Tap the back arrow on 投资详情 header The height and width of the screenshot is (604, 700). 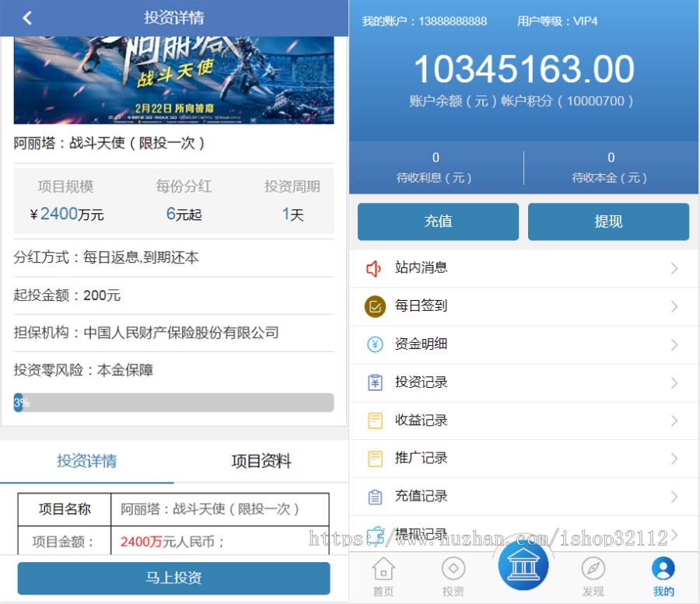pos(27,17)
